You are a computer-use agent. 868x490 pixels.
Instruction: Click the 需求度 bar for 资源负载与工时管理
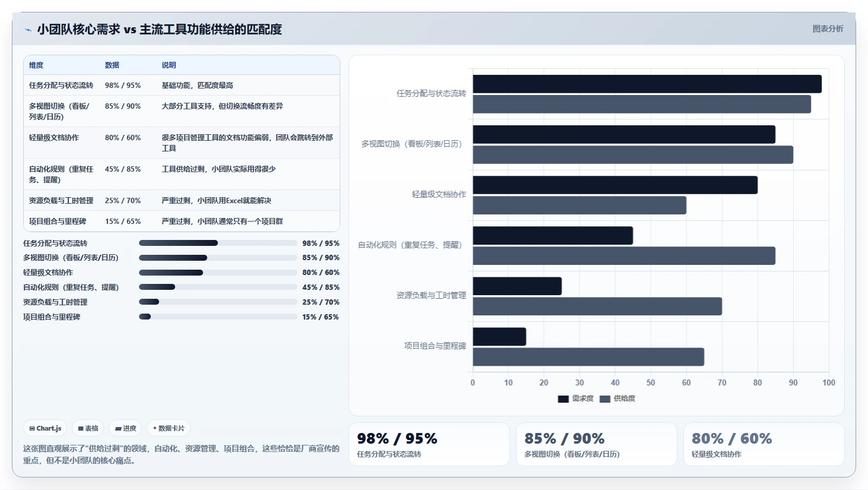click(x=517, y=286)
